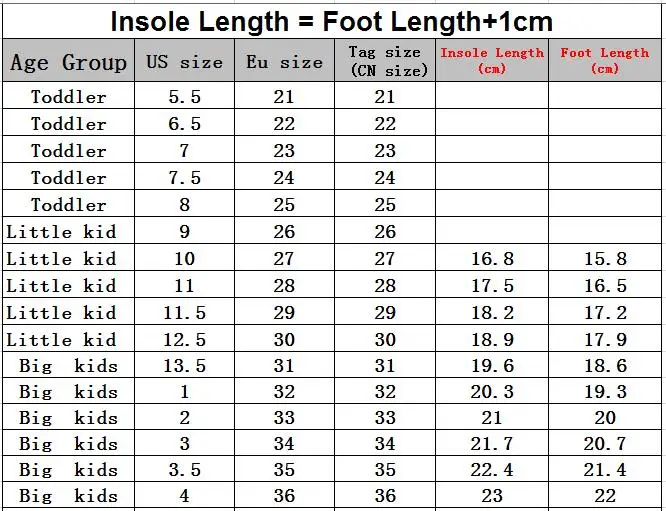The image size is (666, 511).
Task: Click the foot length value 21.4
Action: coord(605,469)
